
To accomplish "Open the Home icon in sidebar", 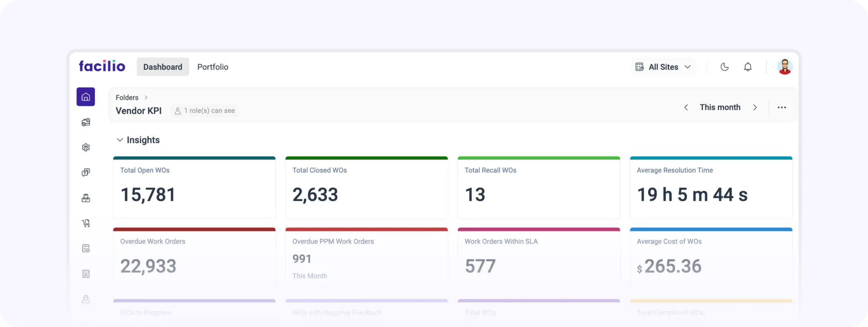I will click(x=86, y=97).
